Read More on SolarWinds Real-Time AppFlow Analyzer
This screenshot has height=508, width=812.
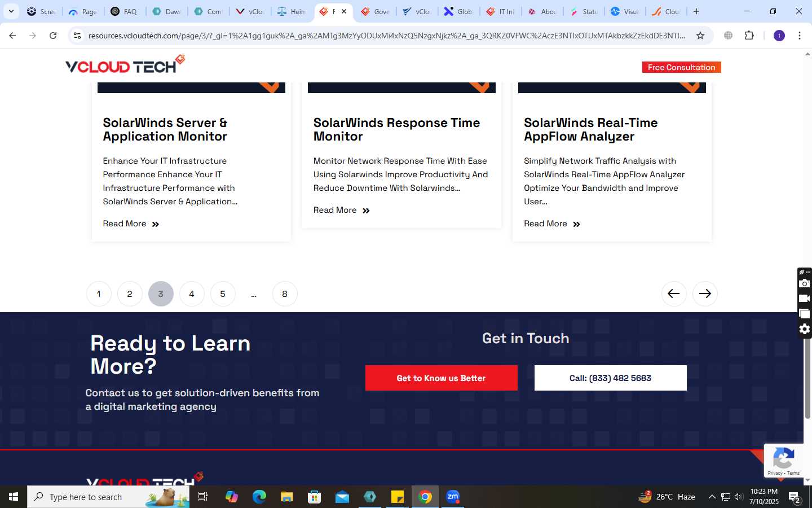click(x=552, y=224)
